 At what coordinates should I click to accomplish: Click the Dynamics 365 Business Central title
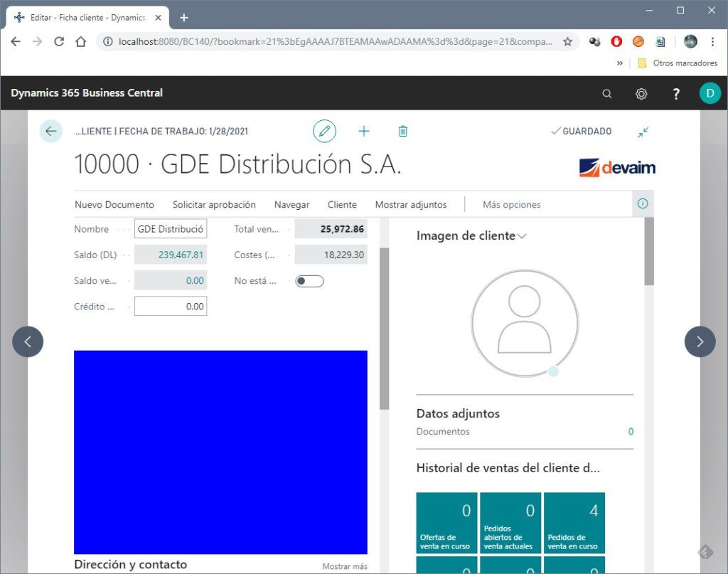coord(87,93)
